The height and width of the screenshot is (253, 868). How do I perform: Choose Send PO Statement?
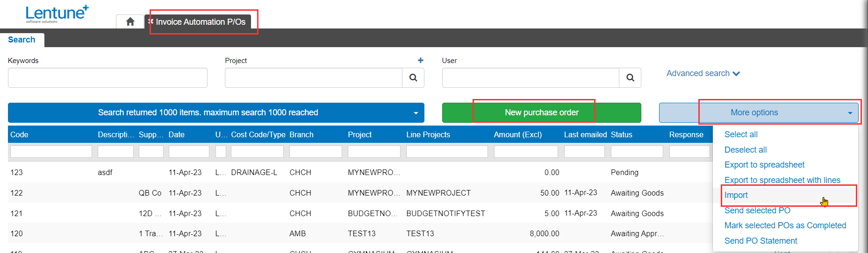point(760,241)
